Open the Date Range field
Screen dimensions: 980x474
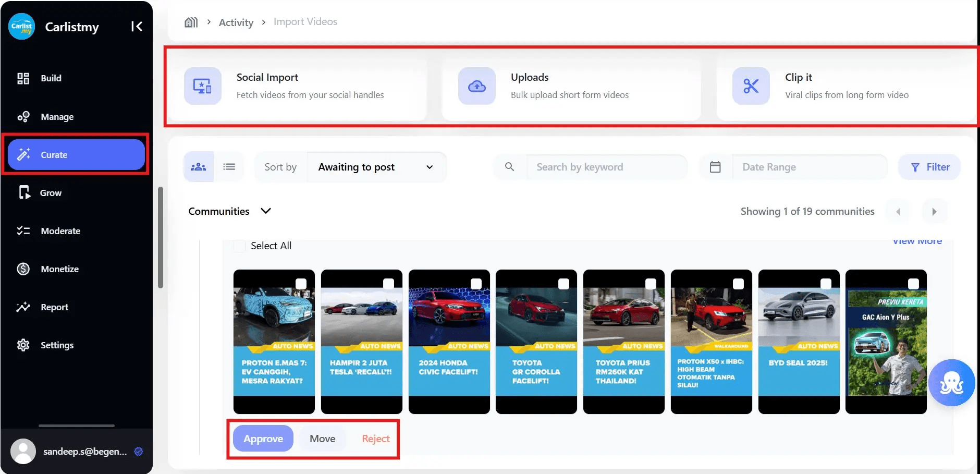coord(810,167)
